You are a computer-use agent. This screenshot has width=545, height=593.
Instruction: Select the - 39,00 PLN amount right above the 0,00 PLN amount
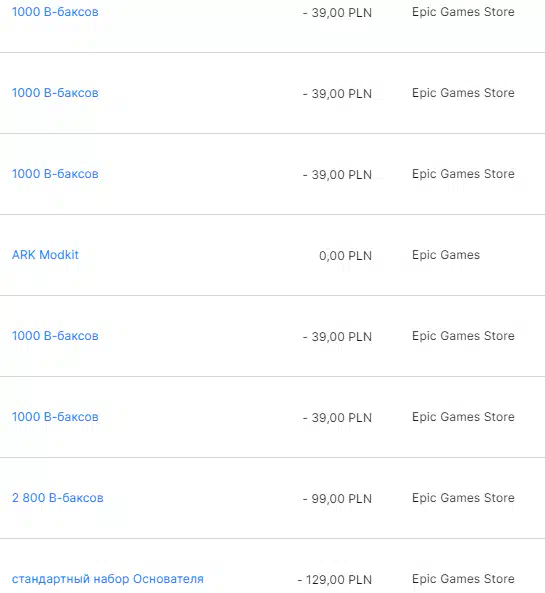click(x=337, y=175)
